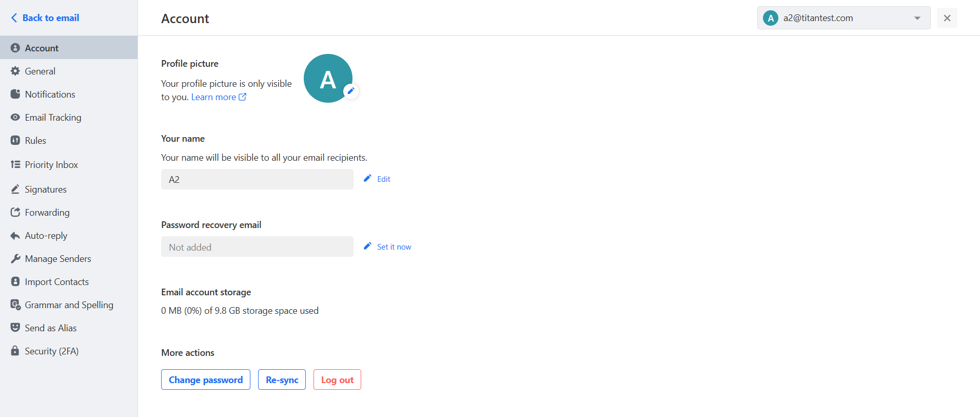Click the Your name field showing A2
Image resolution: width=980 pixels, height=417 pixels.
click(257, 179)
